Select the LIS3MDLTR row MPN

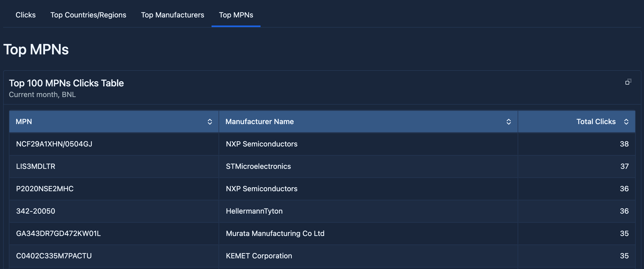pyautogui.click(x=36, y=166)
